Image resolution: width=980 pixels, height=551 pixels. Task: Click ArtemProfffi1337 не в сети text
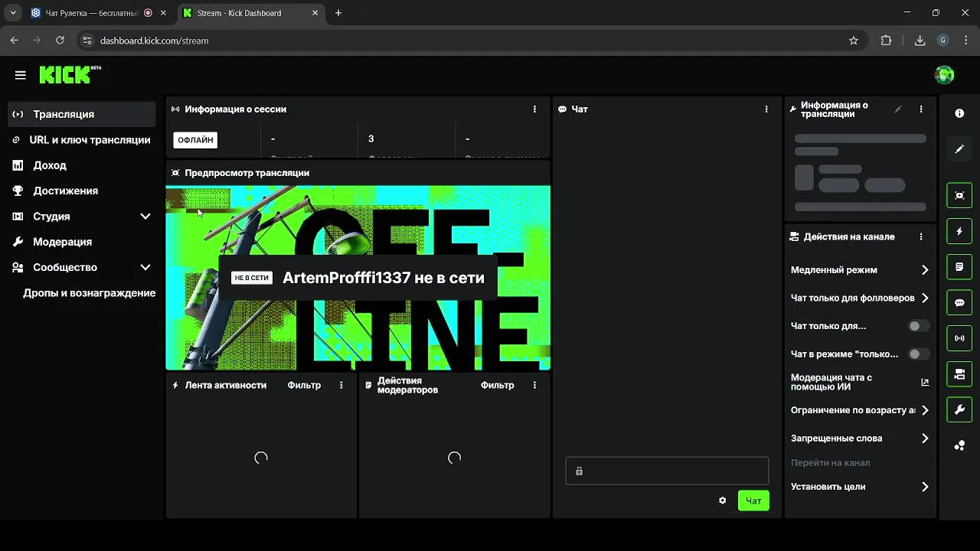click(384, 278)
